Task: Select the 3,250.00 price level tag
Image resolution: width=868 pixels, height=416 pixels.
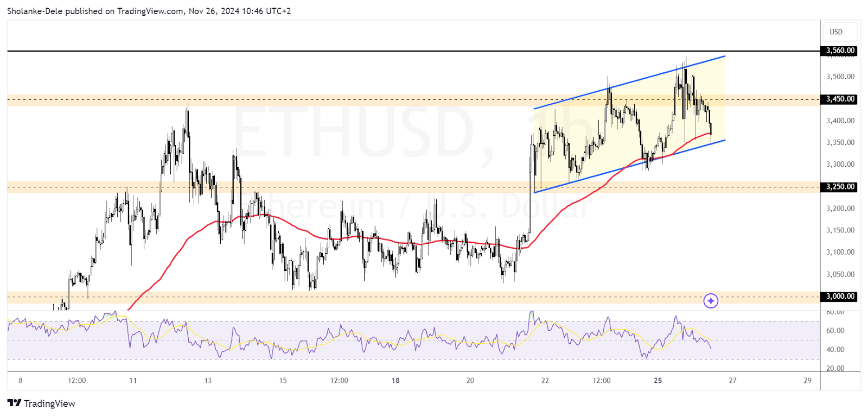Action: click(840, 187)
